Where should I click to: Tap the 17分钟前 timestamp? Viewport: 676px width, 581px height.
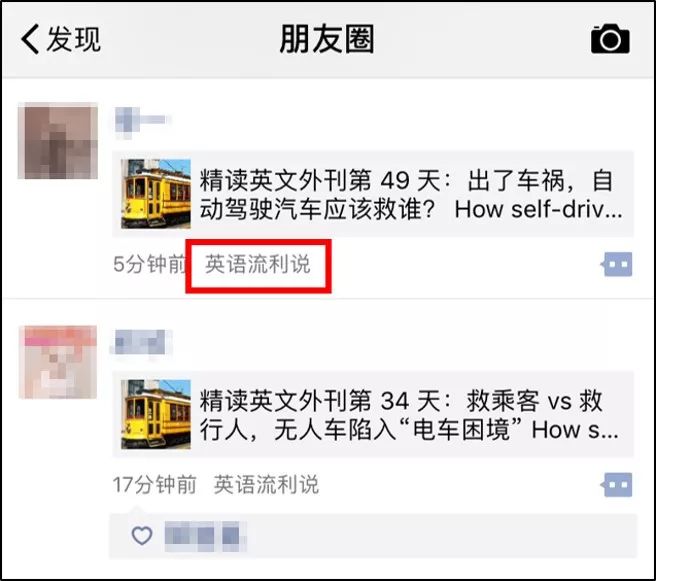[x=155, y=485]
